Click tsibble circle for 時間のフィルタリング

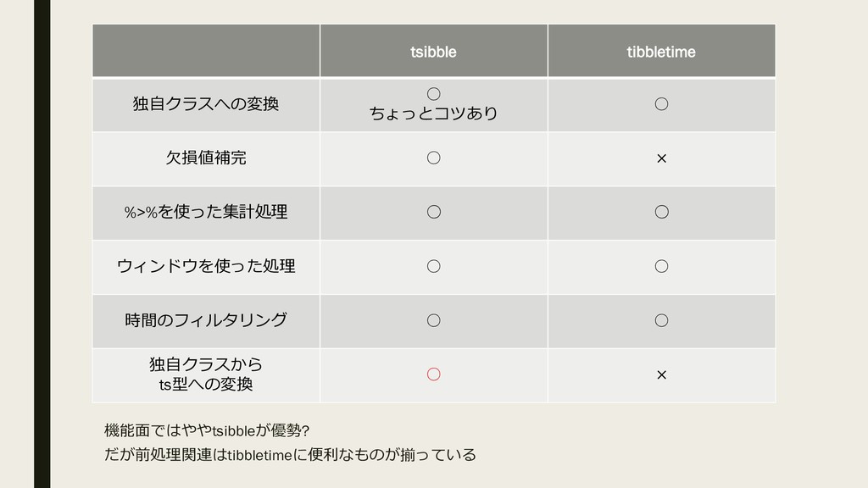(x=434, y=320)
